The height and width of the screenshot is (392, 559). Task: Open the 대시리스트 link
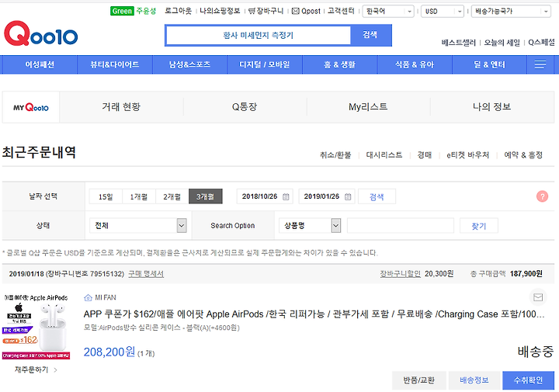(x=384, y=155)
